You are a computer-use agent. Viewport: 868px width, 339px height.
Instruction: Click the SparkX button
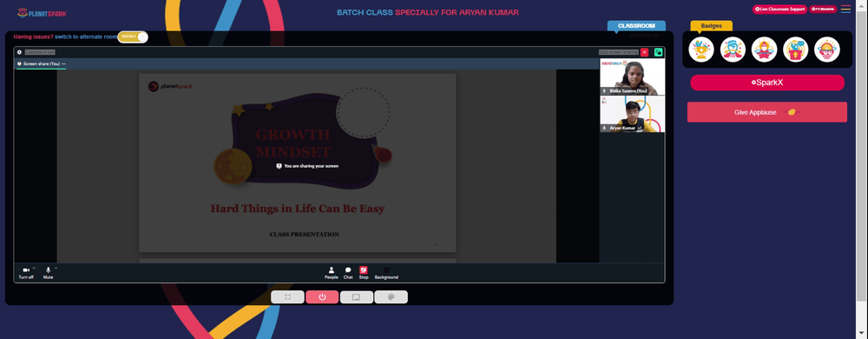tap(766, 83)
